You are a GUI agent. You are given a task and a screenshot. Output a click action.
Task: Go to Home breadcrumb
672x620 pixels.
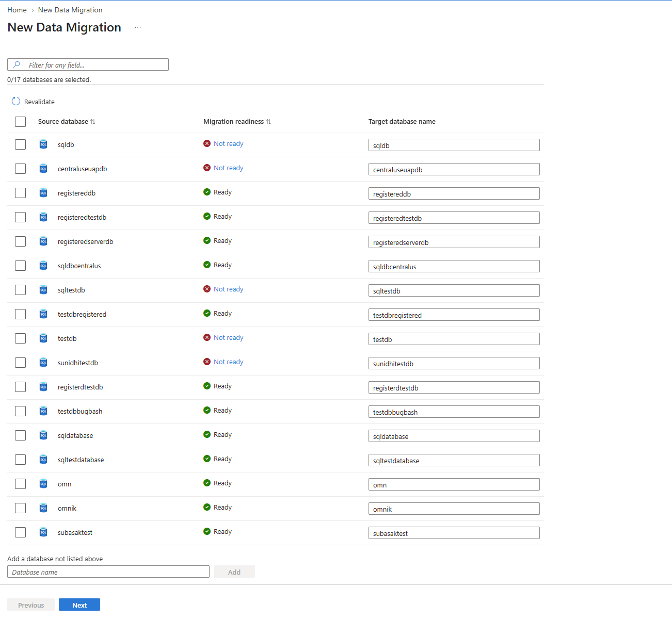(17, 10)
